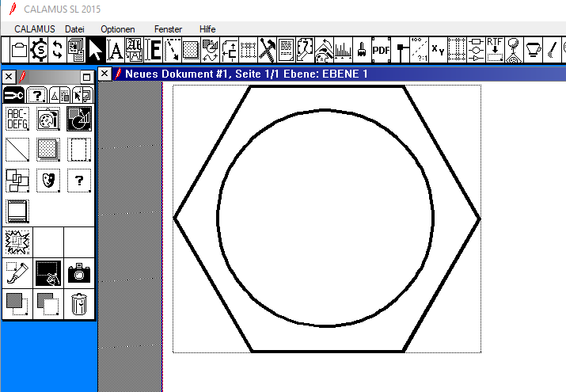
Task: Select the diagonal line frame tool
Action: (x=17, y=149)
